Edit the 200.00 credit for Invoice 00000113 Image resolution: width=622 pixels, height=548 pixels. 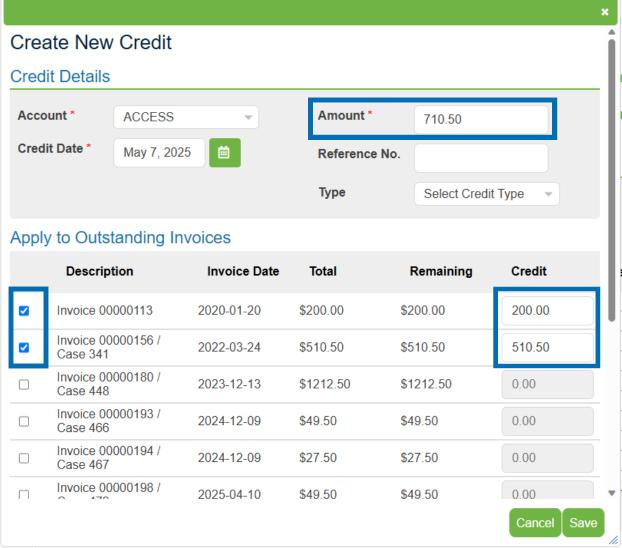546,311
